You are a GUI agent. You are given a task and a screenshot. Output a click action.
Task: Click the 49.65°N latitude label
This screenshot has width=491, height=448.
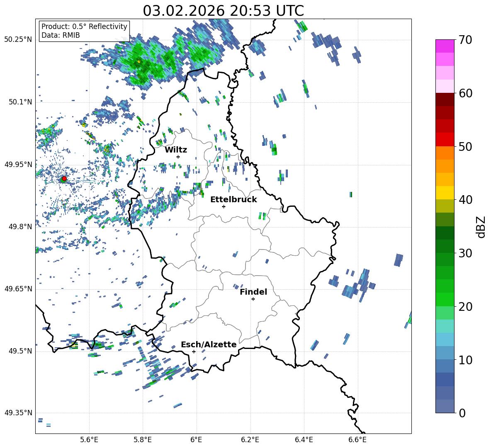coord(18,288)
